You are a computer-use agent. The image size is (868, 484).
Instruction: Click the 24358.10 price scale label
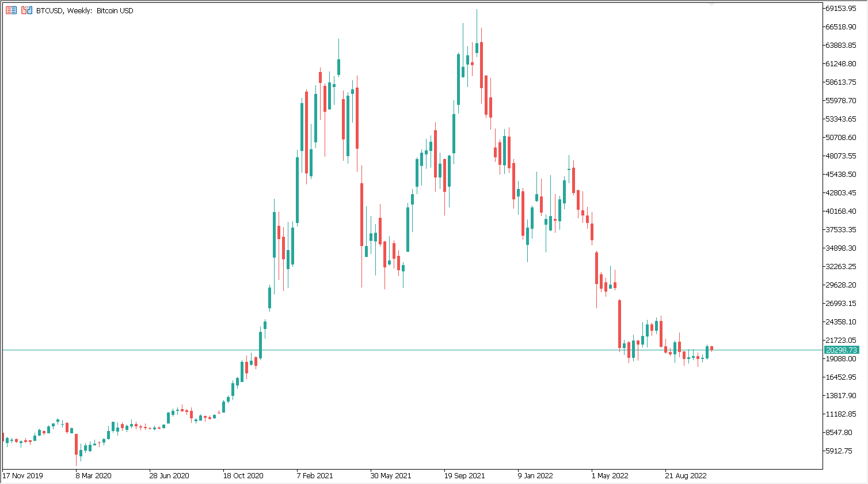pyautogui.click(x=841, y=322)
